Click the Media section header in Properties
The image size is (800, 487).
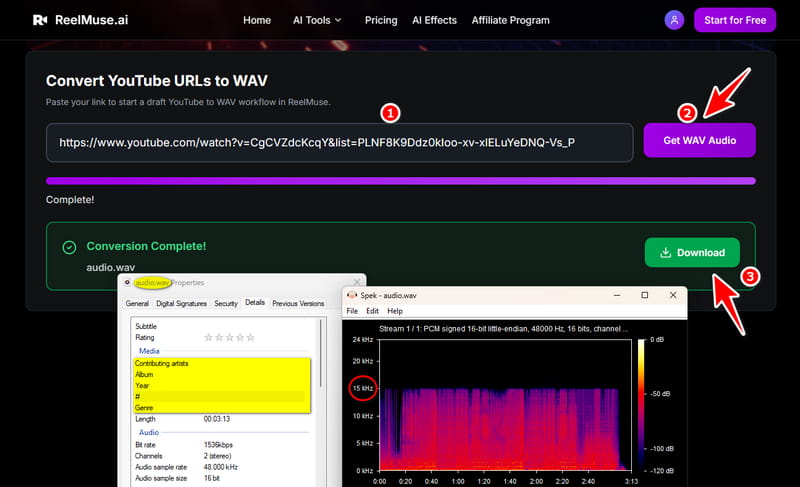149,351
